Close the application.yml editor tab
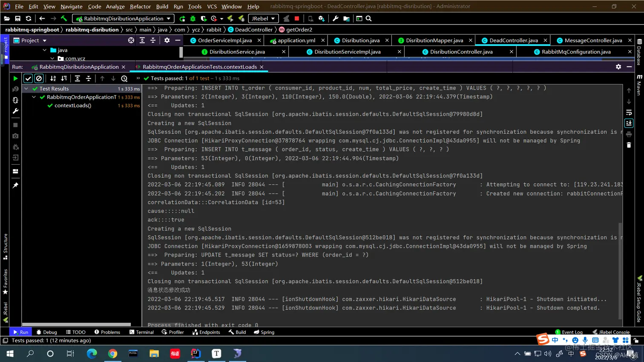Viewport: 644px width, 362px height. [x=323, y=40]
